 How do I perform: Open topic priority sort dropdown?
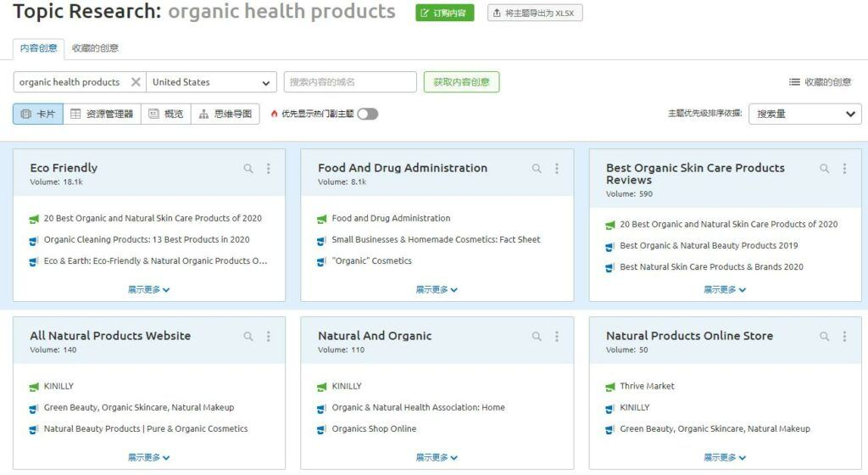(805, 114)
